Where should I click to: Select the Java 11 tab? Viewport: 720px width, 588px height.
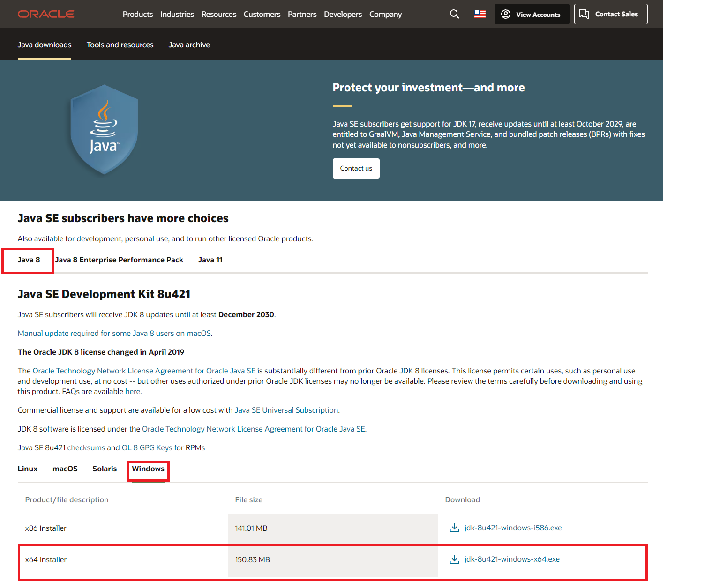point(210,260)
